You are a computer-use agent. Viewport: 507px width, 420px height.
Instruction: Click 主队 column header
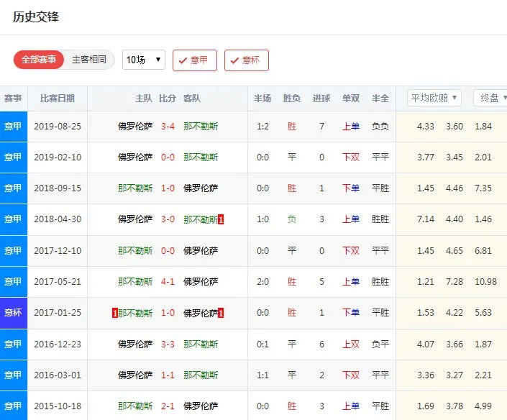tap(144, 99)
